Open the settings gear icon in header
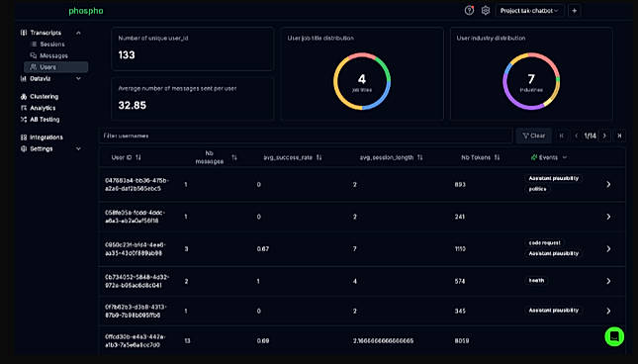The height and width of the screenshot is (364, 638). click(x=486, y=11)
